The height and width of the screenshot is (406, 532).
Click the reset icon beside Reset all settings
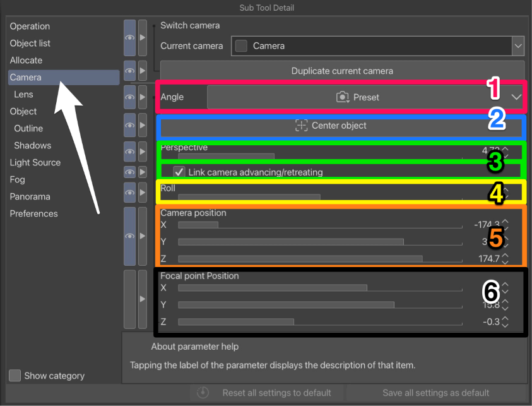coord(203,393)
